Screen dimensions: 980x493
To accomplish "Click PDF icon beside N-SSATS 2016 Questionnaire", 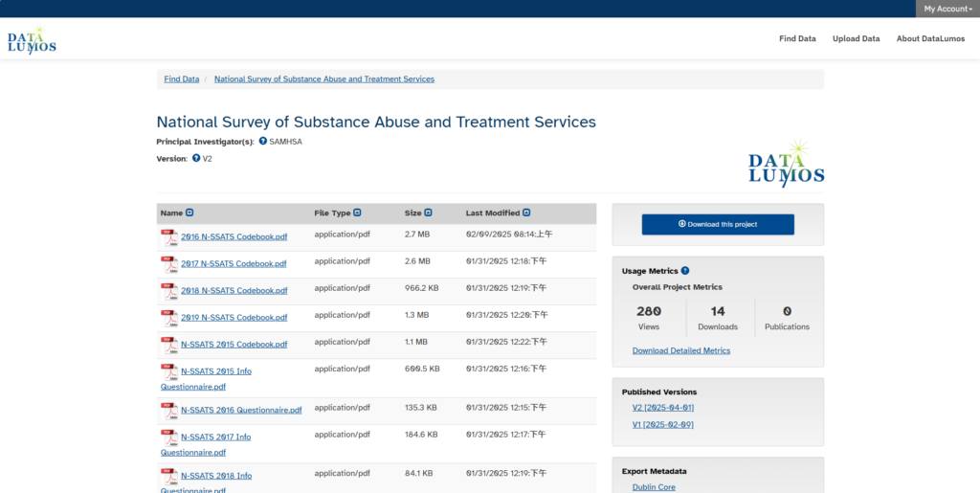I will 169,410.
